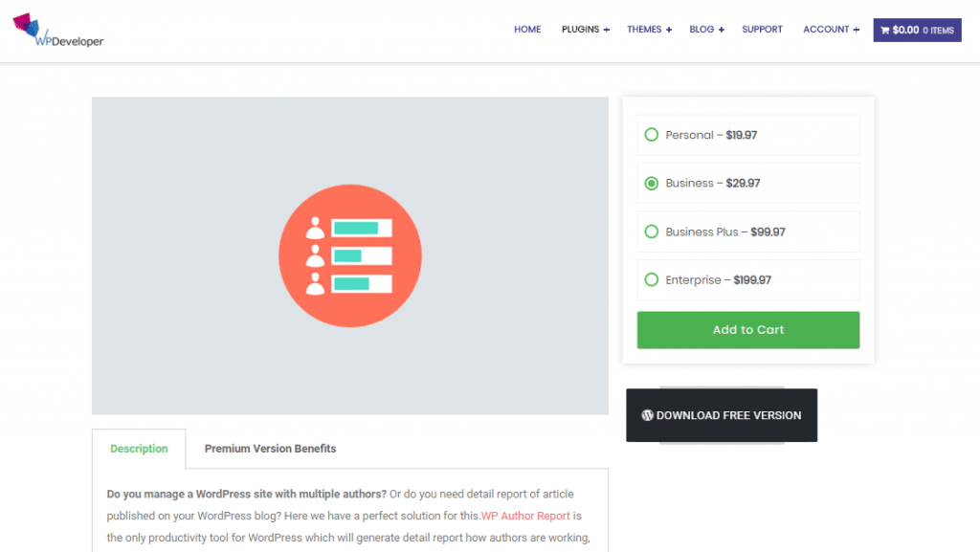
Task: Switch to Premium Version Benefits tab
Action: 270,449
